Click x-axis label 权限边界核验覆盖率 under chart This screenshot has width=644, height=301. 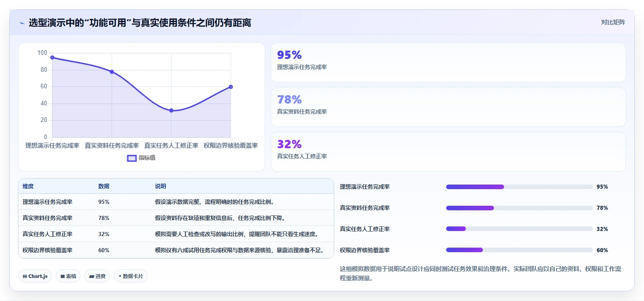(x=231, y=145)
